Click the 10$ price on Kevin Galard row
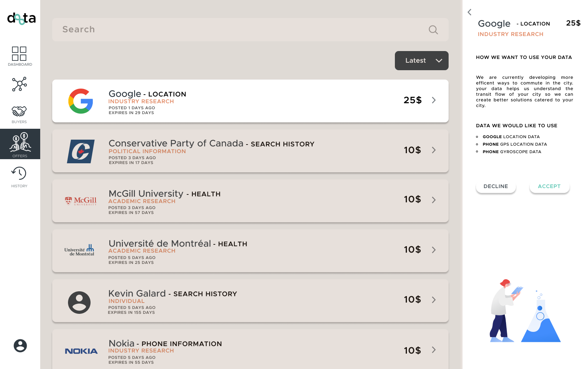 413,300
